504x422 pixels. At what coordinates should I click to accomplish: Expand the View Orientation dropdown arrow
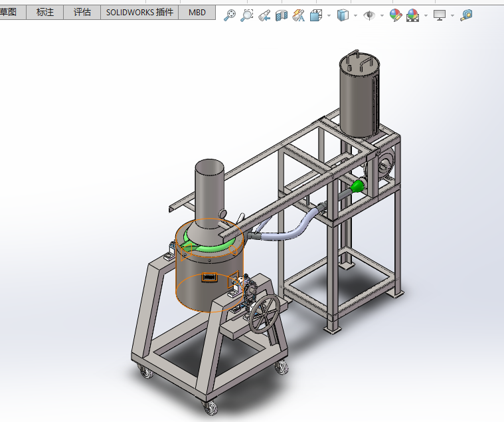pos(329,16)
